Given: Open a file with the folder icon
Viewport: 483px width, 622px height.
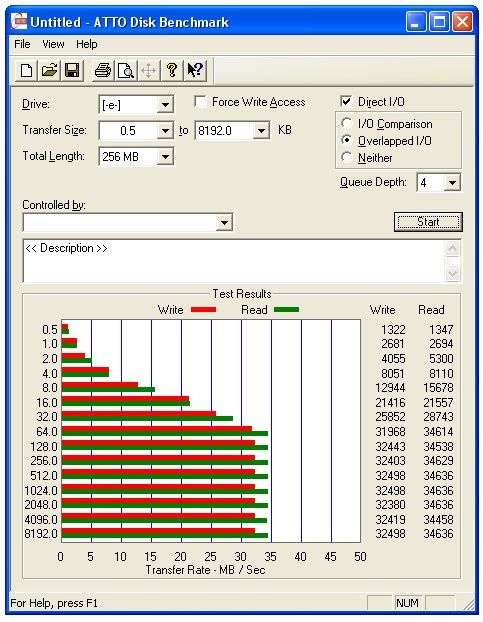Looking at the screenshot, I should 49,71.
